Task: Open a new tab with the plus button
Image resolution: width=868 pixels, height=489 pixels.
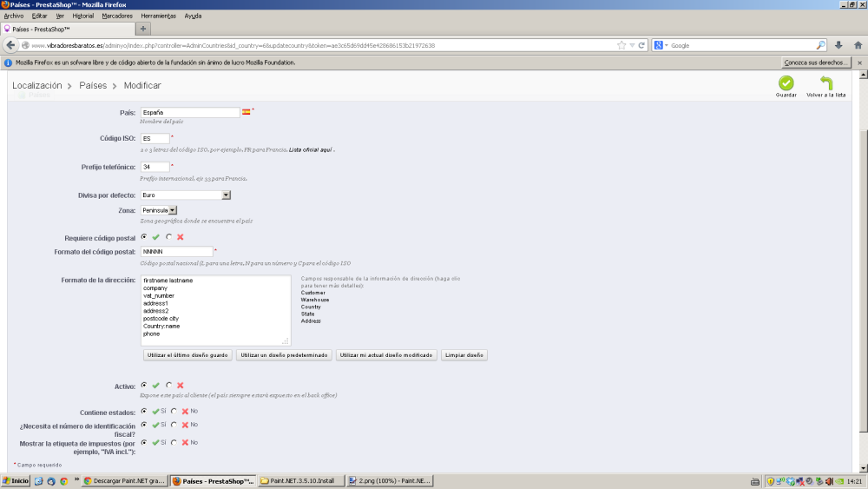Action: point(143,29)
